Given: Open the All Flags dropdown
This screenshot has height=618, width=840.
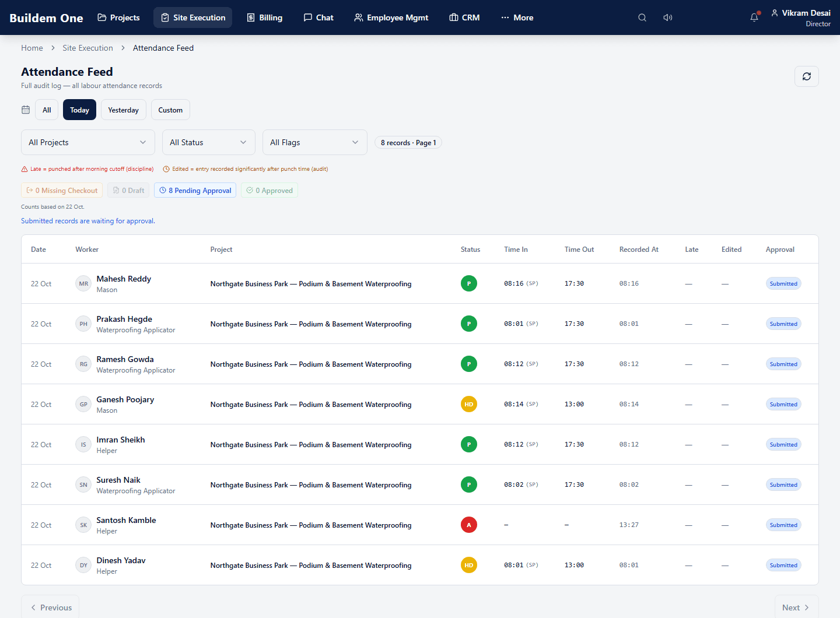Looking at the screenshot, I should [315, 142].
